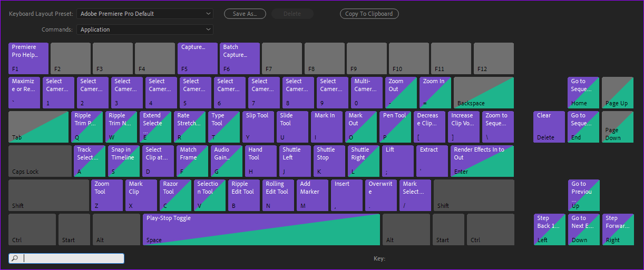The height and width of the screenshot is (270, 644).
Task: Select the left bracket Decrease Clip Volume key
Action: [x=430, y=127]
